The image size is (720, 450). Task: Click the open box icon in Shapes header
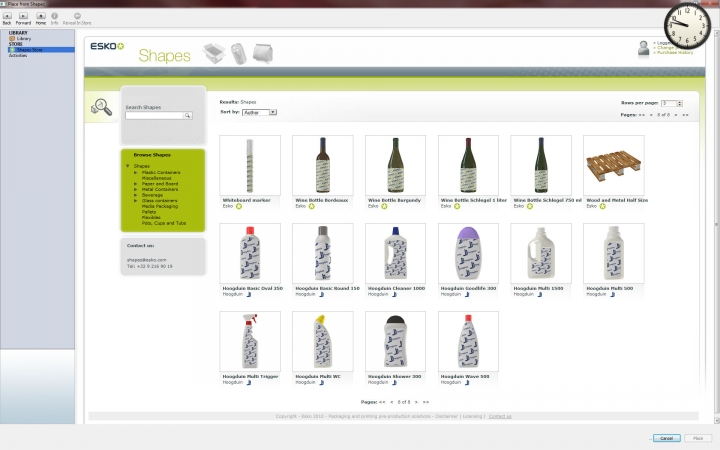[215, 53]
